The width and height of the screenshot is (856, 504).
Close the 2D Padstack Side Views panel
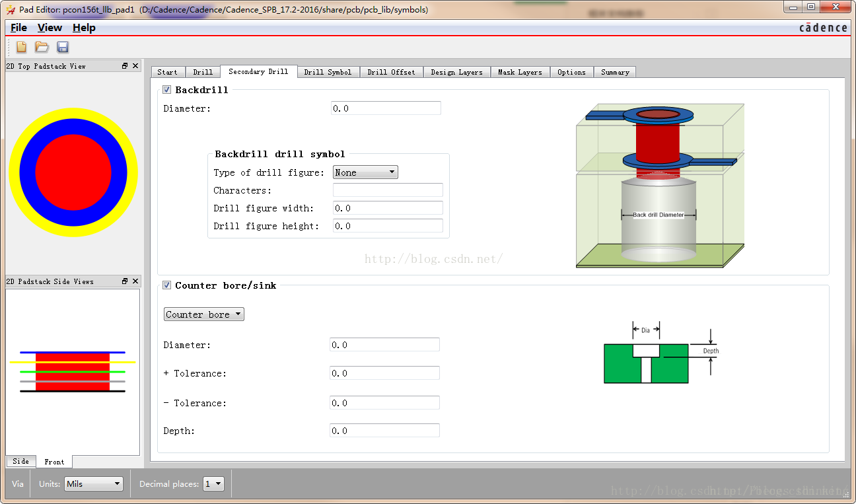point(135,281)
